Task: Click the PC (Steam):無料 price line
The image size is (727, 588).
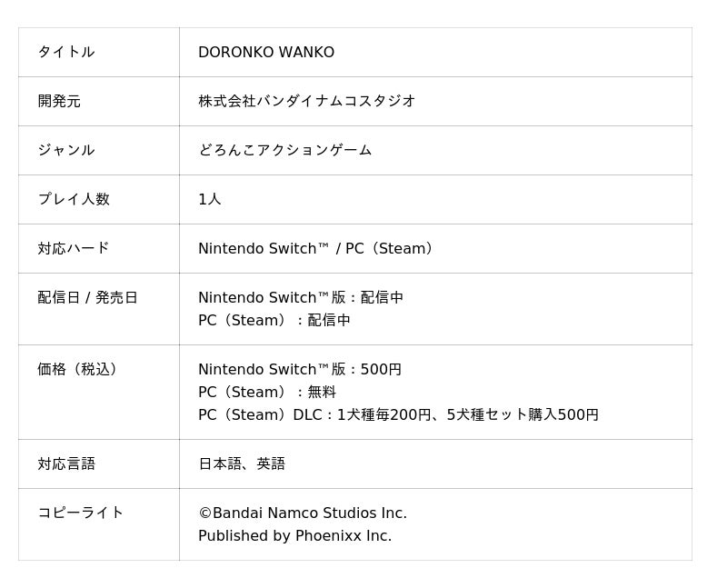Action: [267, 393]
